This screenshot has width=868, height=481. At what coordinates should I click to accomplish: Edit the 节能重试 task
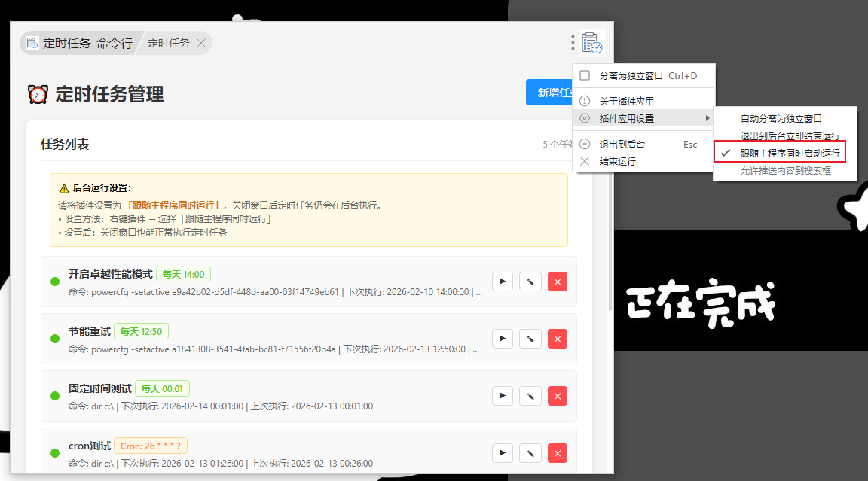pyautogui.click(x=530, y=339)
